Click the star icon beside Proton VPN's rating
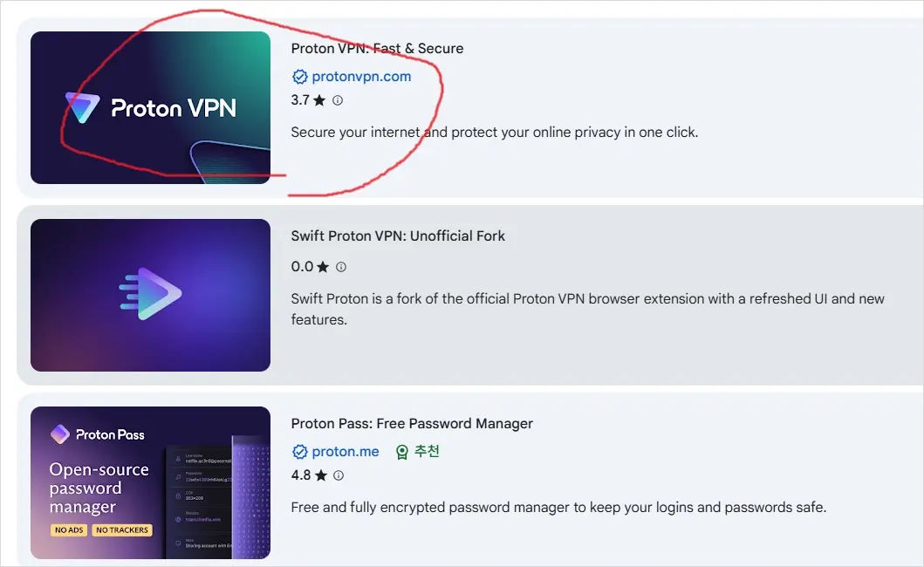This screenshot has width=924, height=567. [318, 100]
